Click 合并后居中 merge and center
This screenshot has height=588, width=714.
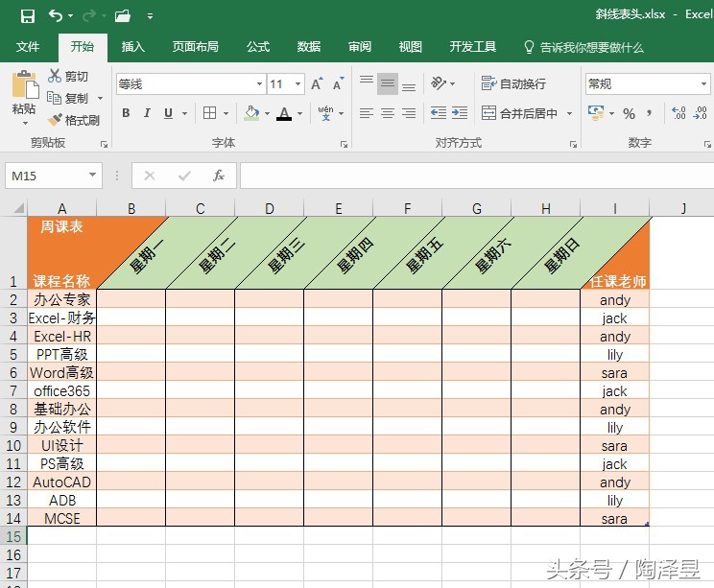(x=519, y=113)
